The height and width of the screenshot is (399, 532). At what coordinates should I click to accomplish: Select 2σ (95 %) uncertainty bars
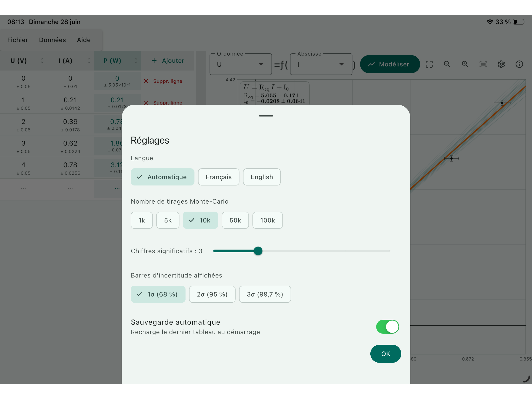[x=212, y=294]
